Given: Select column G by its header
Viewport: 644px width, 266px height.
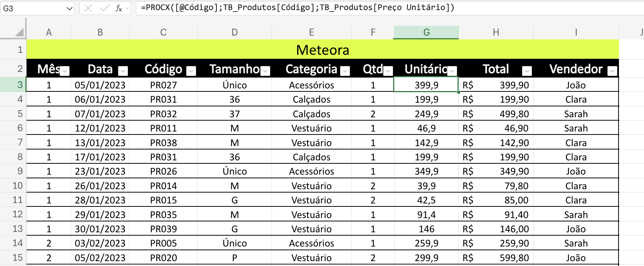Looking at the screenshot, I should tap(426, 33).
